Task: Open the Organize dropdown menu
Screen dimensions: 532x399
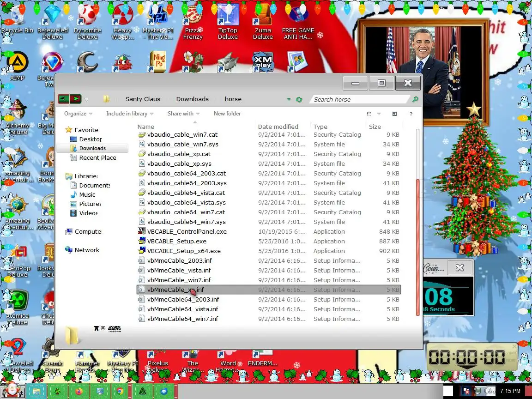Action: [79, 114]
